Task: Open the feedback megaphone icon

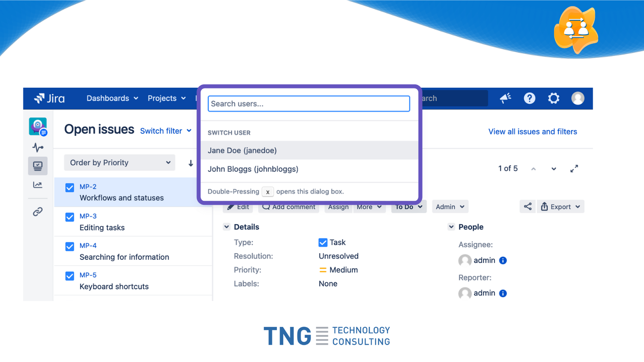Action: (x=505, y=98)
